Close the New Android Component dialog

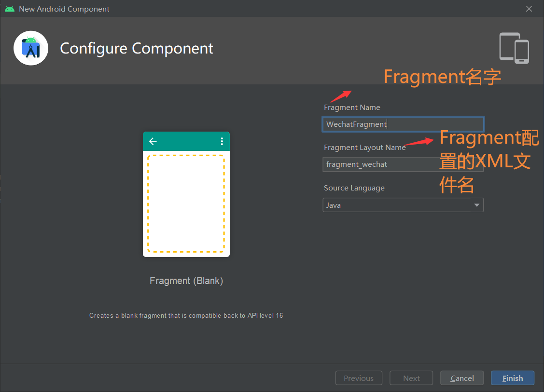[529, 9]
